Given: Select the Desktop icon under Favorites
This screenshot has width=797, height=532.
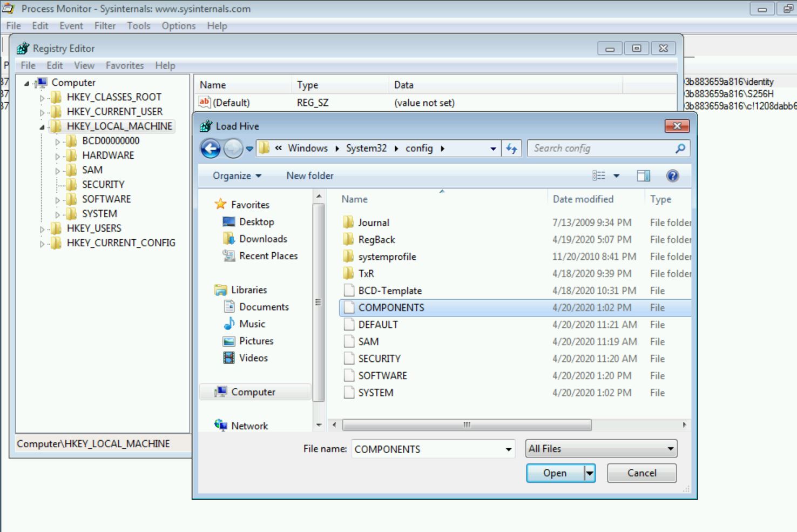Looking at the screenshot, I should tap(249, 221).
